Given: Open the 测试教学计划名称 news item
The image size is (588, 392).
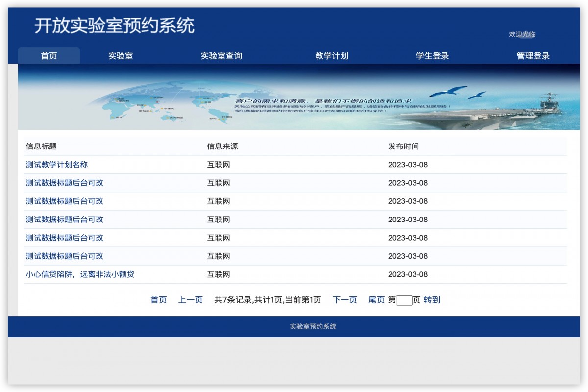Looking at the screenshot, I should pos(55,165).
